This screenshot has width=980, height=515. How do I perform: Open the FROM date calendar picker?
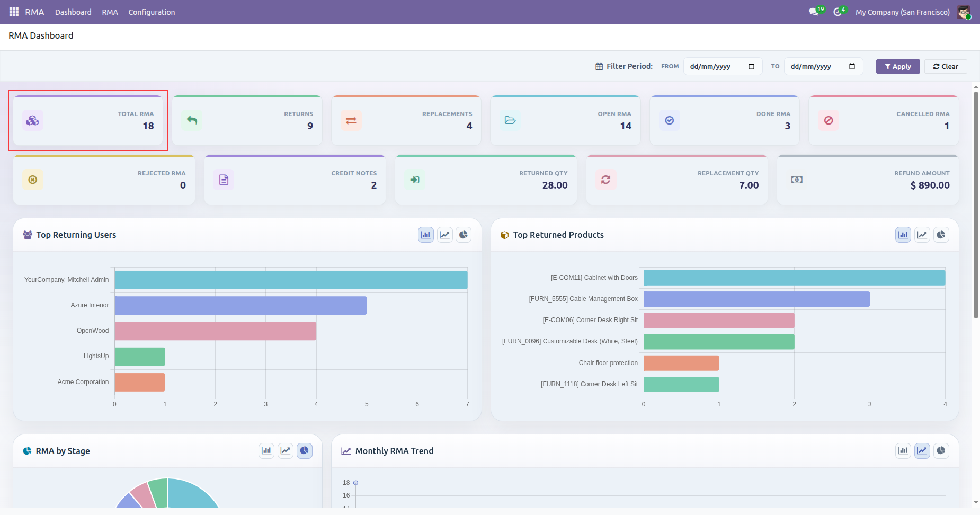tap(751, 66)
